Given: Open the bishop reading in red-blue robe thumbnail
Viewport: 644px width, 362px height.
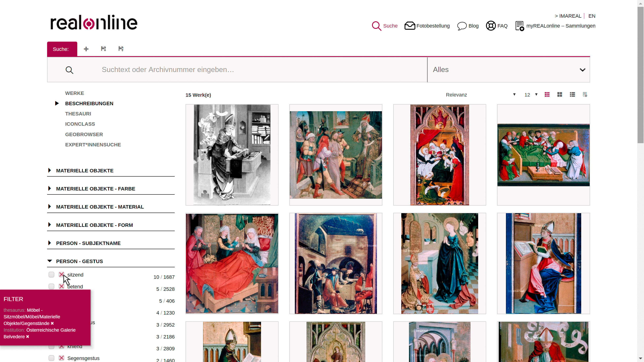Looking at the screenshot, I should click(x=543, y=263).
